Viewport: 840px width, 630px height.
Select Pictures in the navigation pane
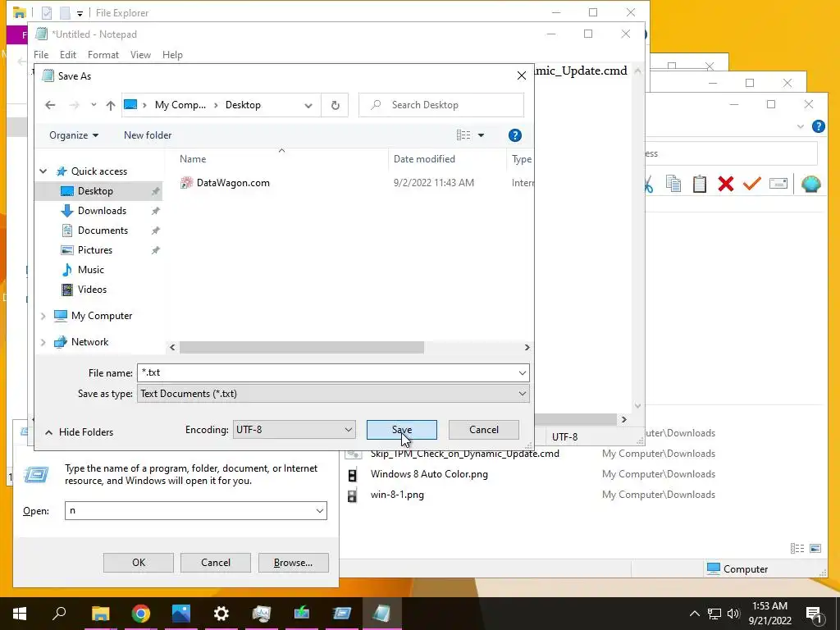click(95, 250)
